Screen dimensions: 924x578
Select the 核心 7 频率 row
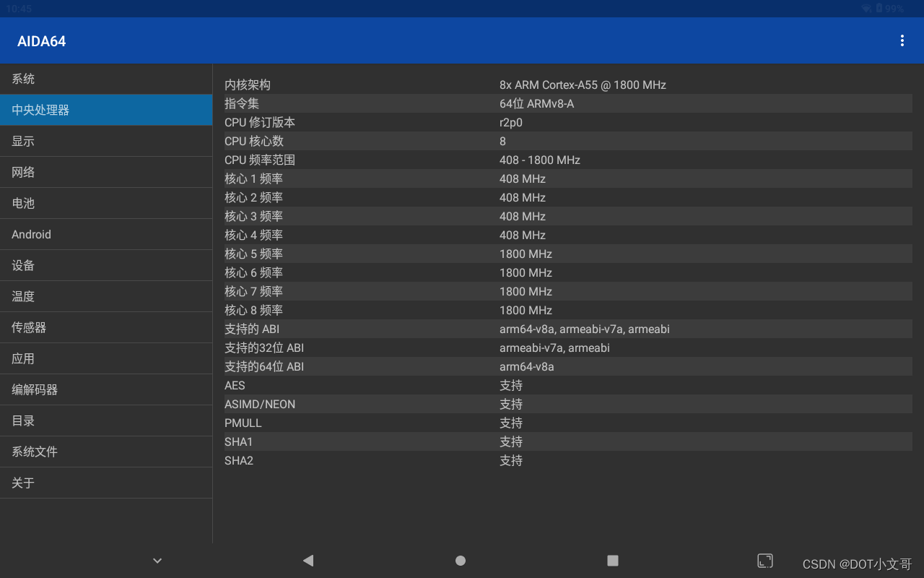coord(568,291)
